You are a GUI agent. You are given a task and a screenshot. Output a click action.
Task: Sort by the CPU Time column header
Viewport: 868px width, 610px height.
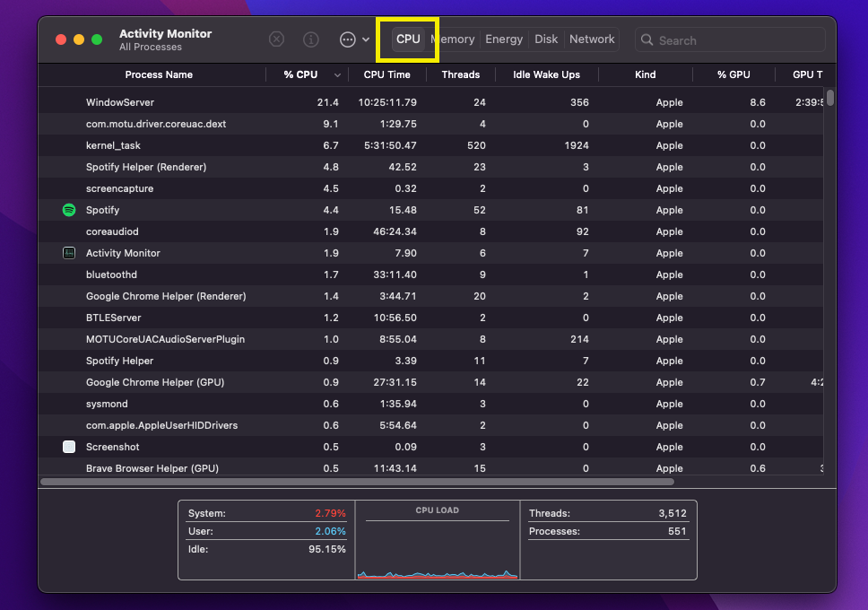point(387,74)
